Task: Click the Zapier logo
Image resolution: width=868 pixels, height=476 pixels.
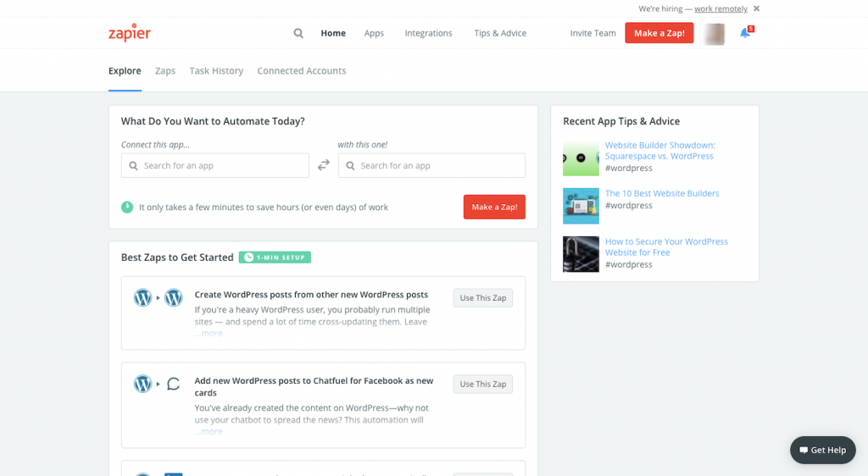Action: click(x=130, y=33)
